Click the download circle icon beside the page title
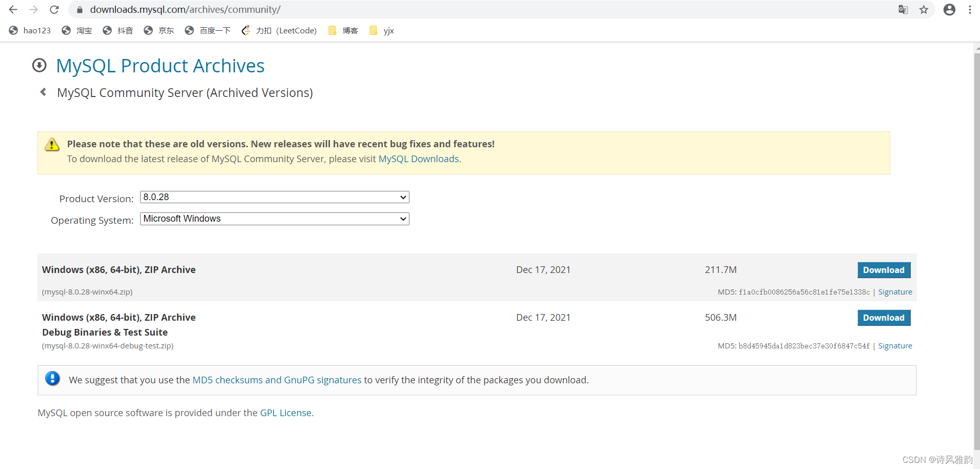This screenshot has height=469, width=980. coord(40,65)
